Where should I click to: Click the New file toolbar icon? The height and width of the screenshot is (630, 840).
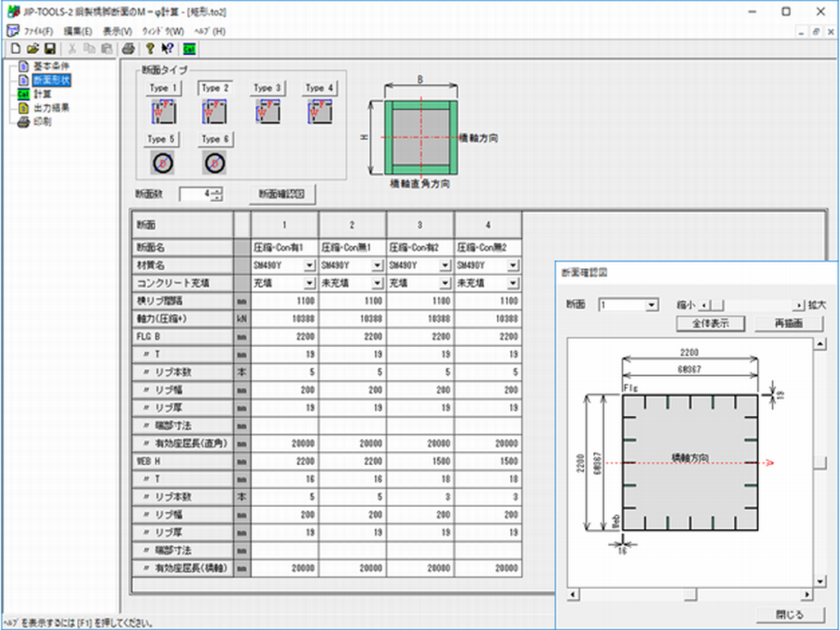tap(16, 48)
